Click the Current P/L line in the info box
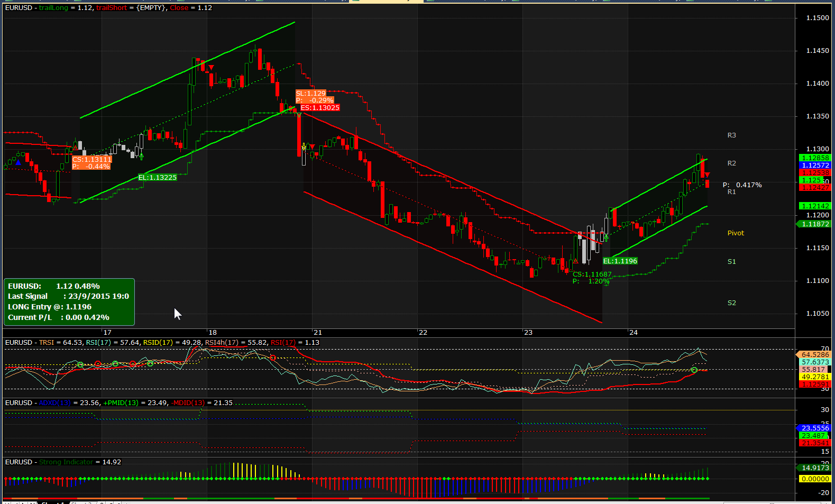Image resolution: width=835 pixels, height=504 pixels. coord(59,317)
